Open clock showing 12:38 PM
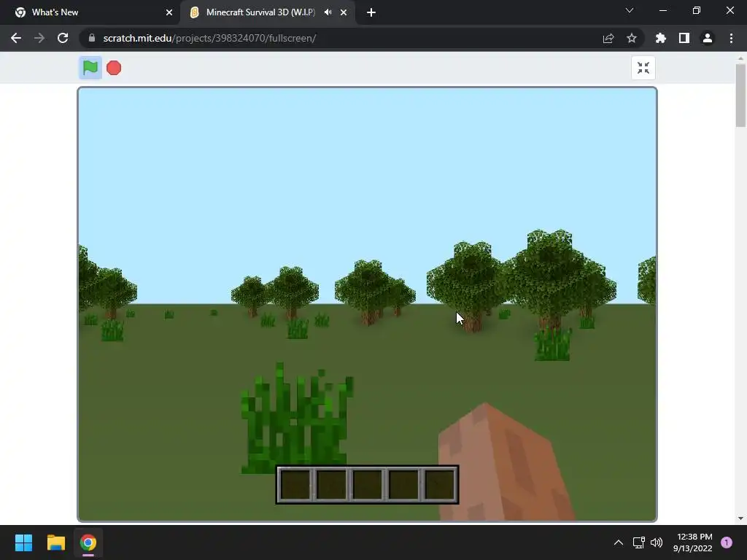 click(x=693, y=542)
